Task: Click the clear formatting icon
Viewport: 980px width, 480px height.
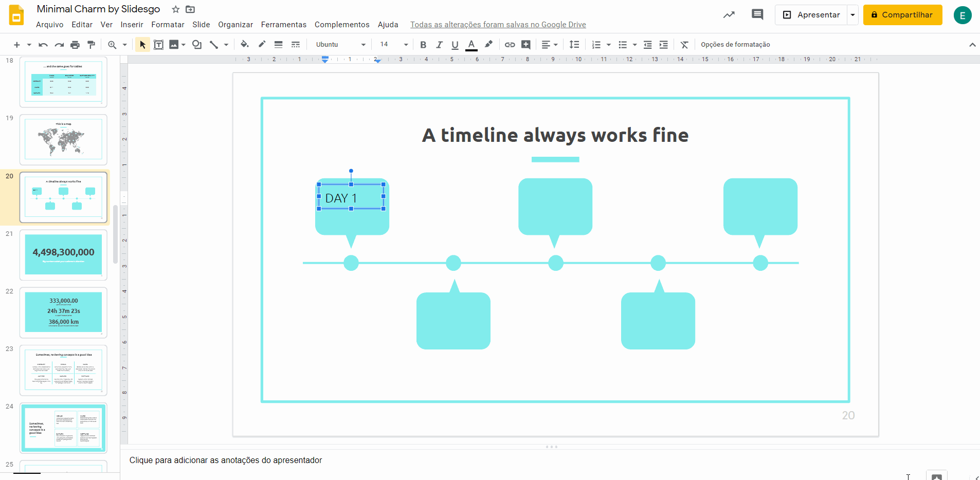Action: 684,45
